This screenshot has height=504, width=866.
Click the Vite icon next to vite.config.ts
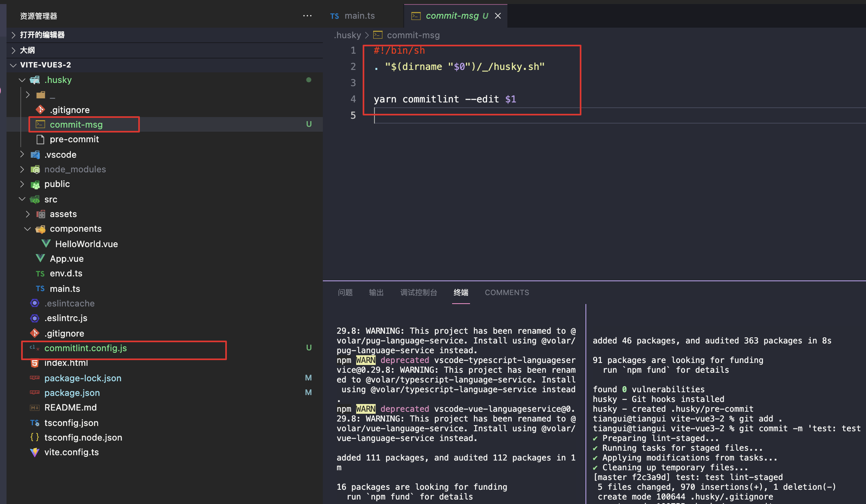35,452
